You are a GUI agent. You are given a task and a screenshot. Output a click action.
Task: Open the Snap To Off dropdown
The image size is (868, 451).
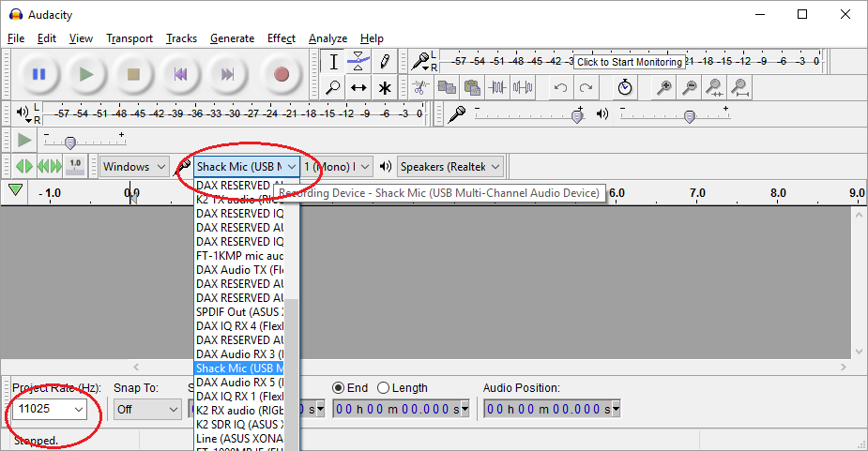(x=147, y=410)
